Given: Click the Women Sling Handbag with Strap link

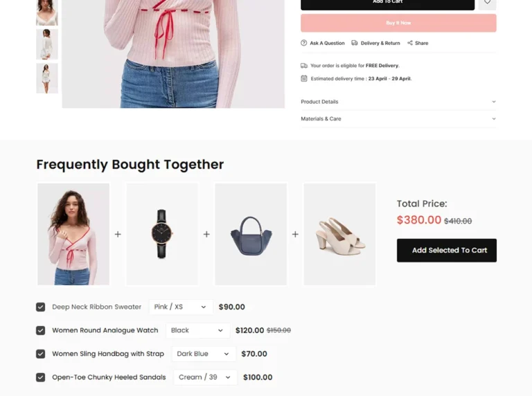Looking at the screenshot, I should pos(108,354).
